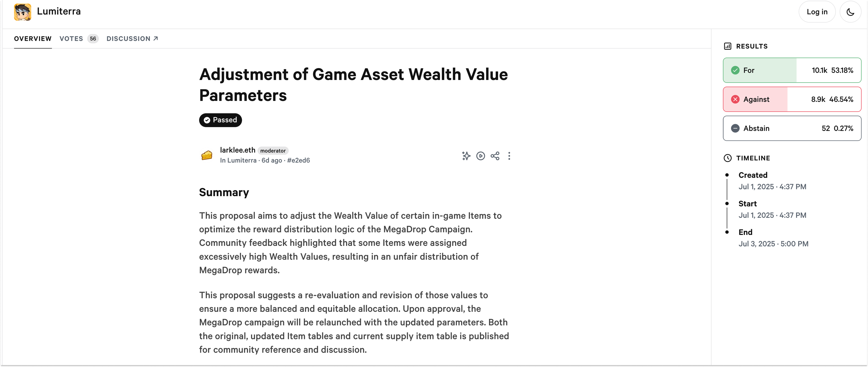The image size is (868, 367).
Task: Click the #e2ed6 proposal ID
Action: (298, 161)
